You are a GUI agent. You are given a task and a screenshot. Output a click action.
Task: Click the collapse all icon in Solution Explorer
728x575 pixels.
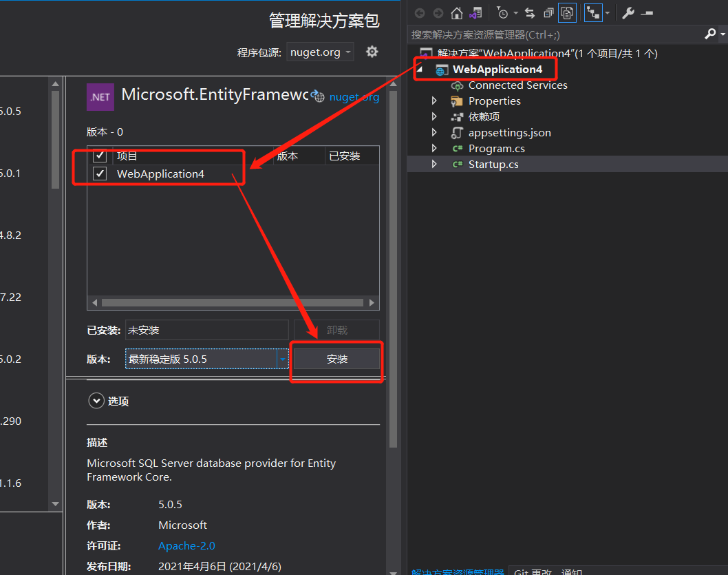pos(548,13)
